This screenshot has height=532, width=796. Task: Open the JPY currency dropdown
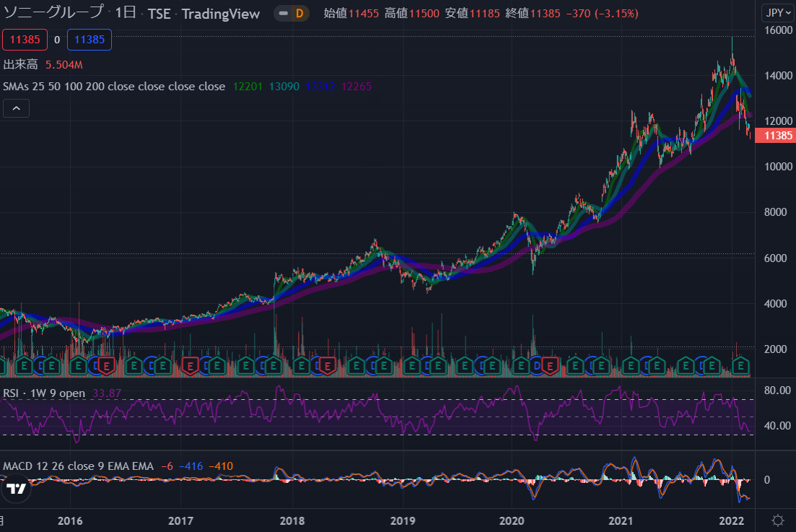click(x=778, y=13)
